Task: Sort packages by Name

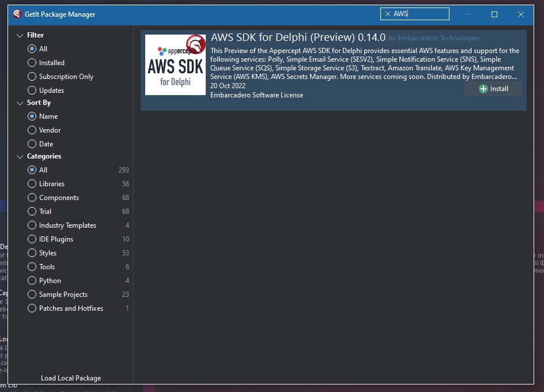Action: [43, 116]
